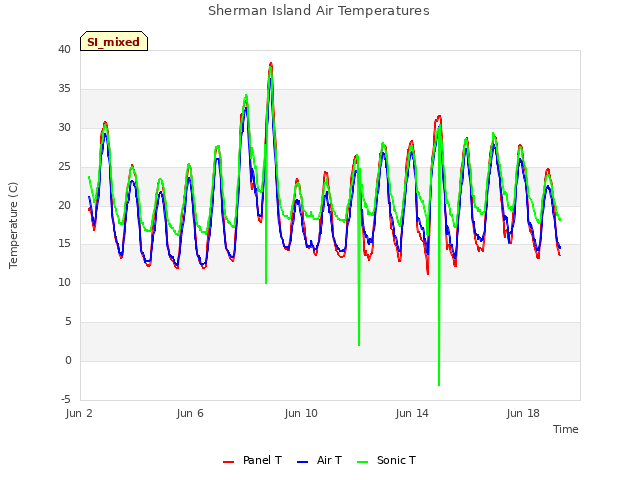Viewport: 640px width, 480px height.
Task: Click the 10 y-axis tick label
Action: click(64, 282)
